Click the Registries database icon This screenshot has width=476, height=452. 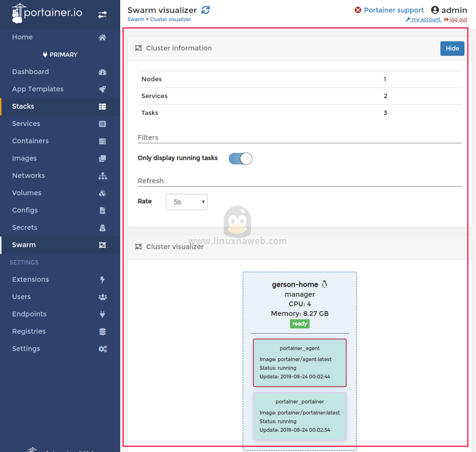click(102, 331)
